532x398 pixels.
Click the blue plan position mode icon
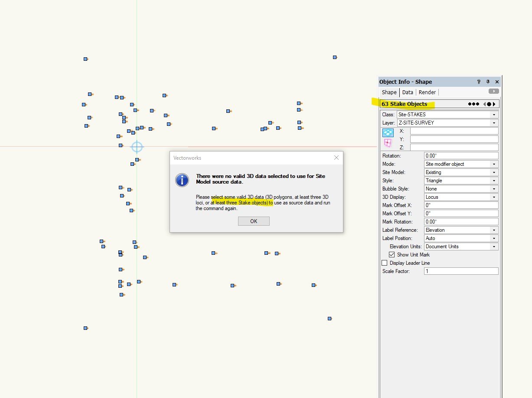coord(388,133)
